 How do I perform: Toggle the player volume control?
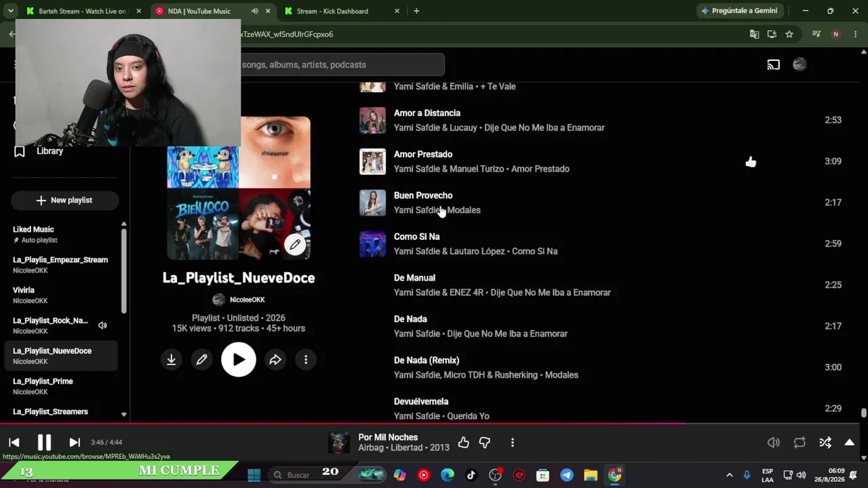774,443
